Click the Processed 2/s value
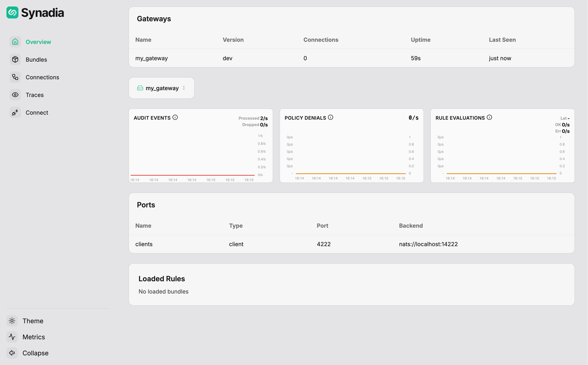588x365 pixels. pyautogui.click(x=264, y=118)
